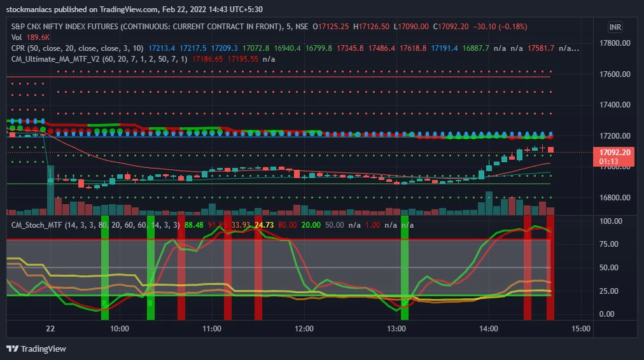Image resolution: width=644 pixels, height=360 pixels.
Task: Click the 17600.00 price axis label
Action: point(615,74)
